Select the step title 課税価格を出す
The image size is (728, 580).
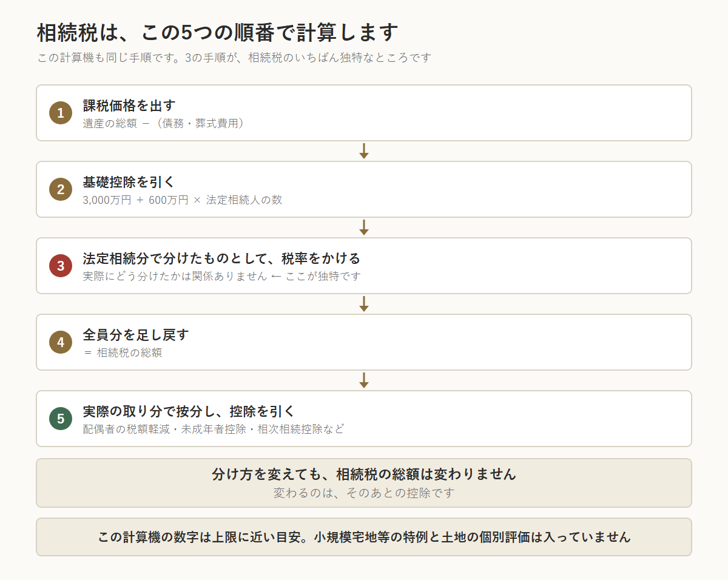[x=129, y=106]
